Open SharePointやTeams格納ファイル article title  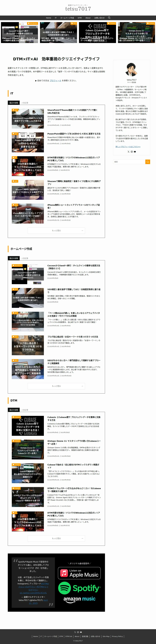73,112
